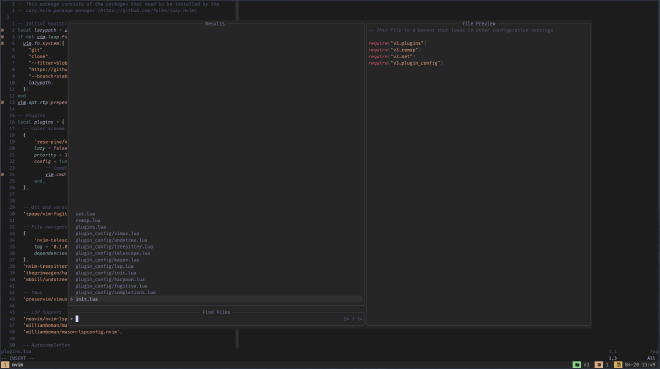Click the diagnostic sign on line 3

coord(3,37)
